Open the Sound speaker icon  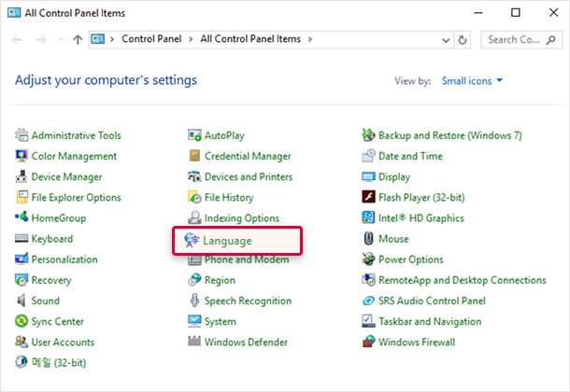(x=21, y=301)
